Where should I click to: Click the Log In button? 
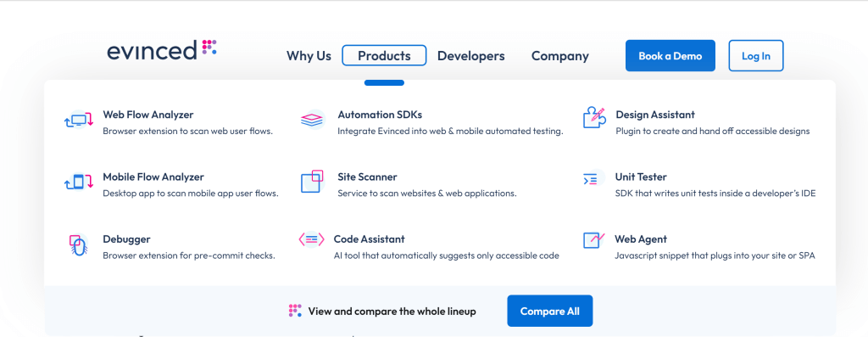click(x=755, y=55)
